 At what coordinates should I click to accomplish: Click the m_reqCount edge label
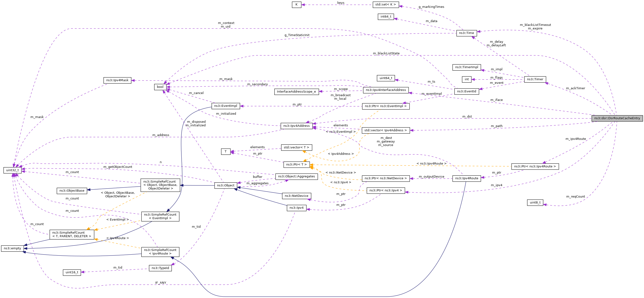pyautogui.click(x=576, y=197)
